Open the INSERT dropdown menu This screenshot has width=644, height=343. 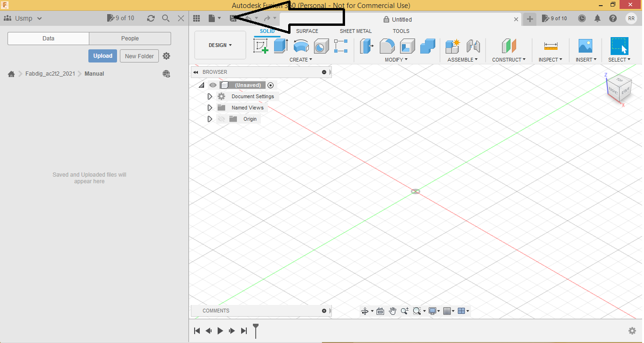click(x=586, y=60)
